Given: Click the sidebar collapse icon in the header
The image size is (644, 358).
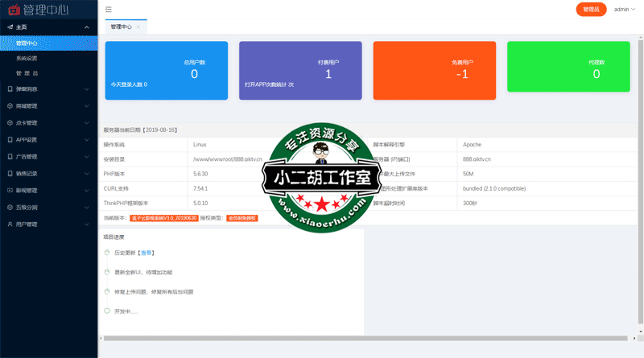Looking at the screenshot, I should (x=109, y=10).
